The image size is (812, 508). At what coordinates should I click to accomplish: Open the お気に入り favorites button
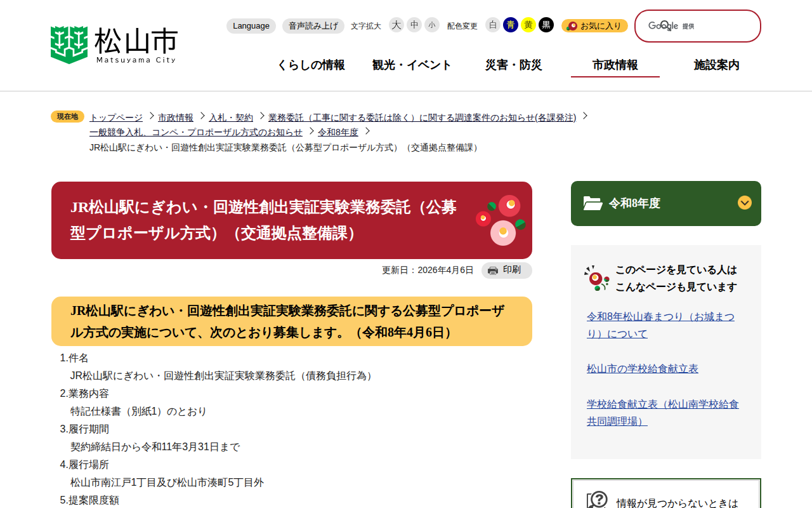tap(594, 26)
